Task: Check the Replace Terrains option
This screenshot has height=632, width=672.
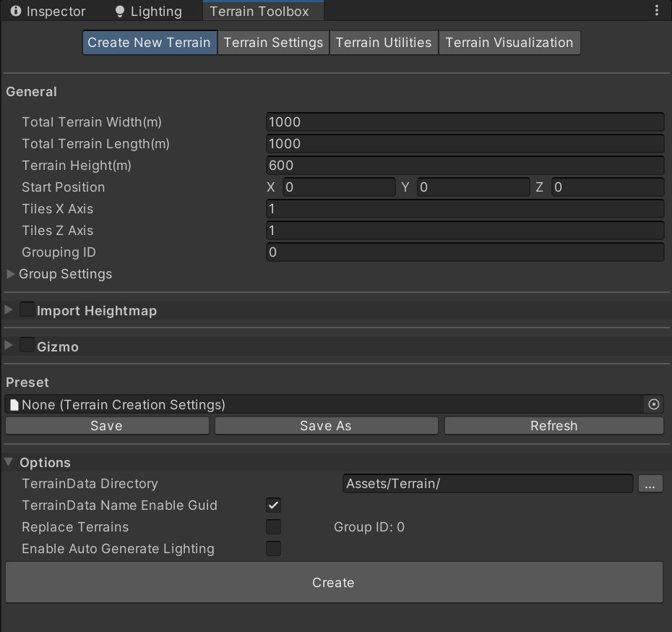Action: [273, 526]
